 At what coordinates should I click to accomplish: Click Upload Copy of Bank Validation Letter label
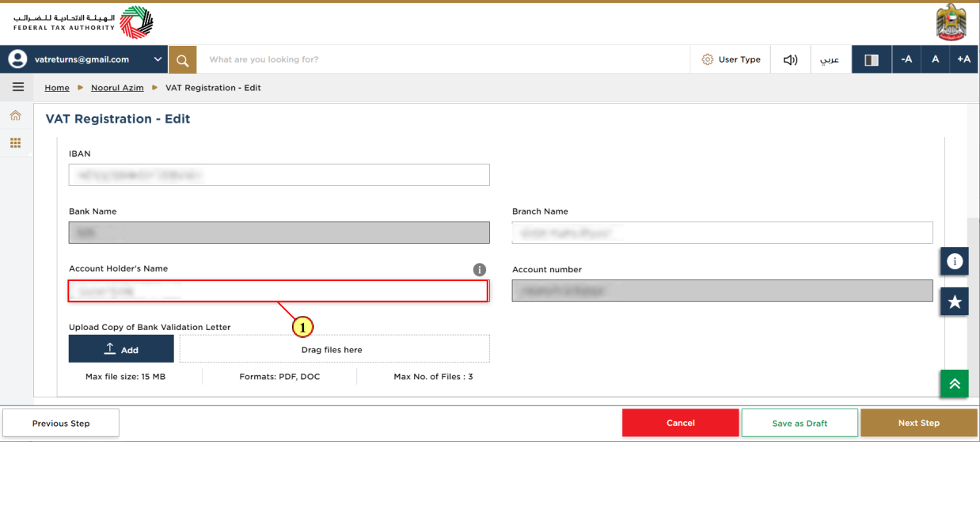coord(150,327)
